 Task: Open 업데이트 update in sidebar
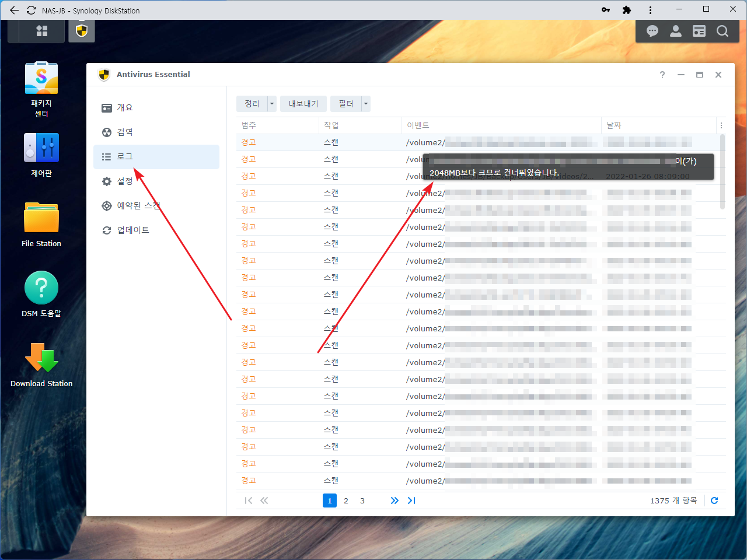point(156,230)
